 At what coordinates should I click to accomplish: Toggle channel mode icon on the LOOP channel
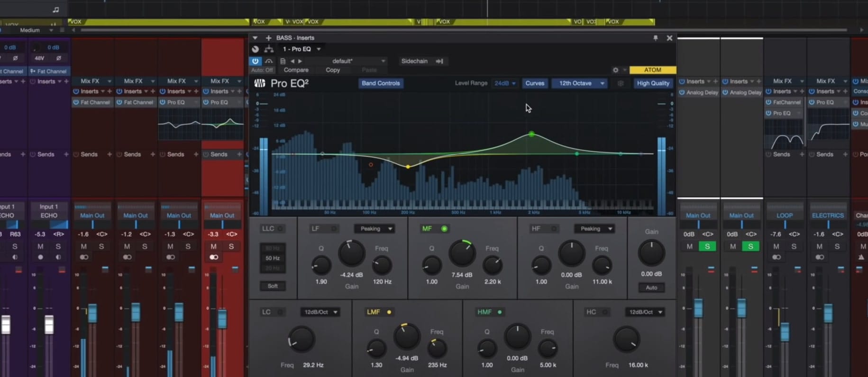pyautogui.click(x=776, y=257)
